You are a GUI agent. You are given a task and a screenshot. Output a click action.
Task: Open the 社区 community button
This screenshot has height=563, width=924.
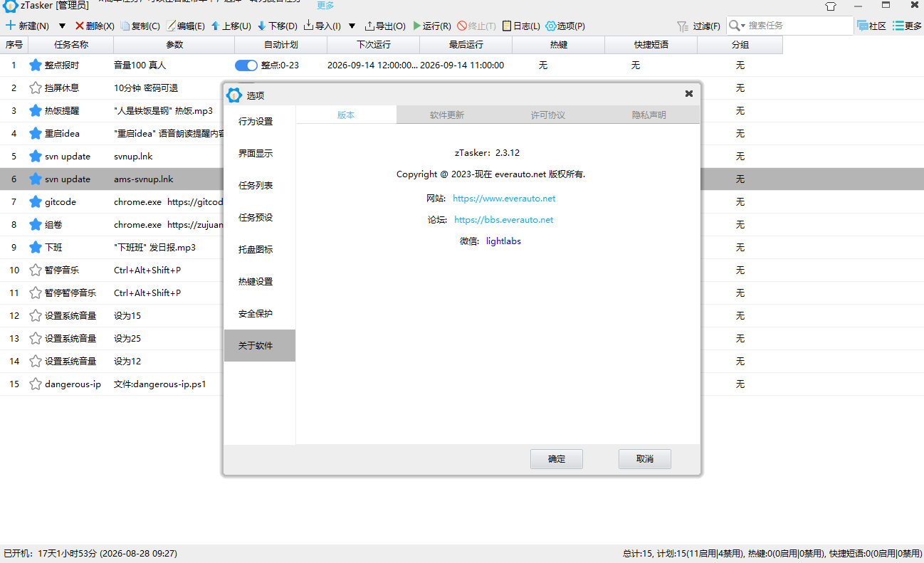[x=872, y=26]
